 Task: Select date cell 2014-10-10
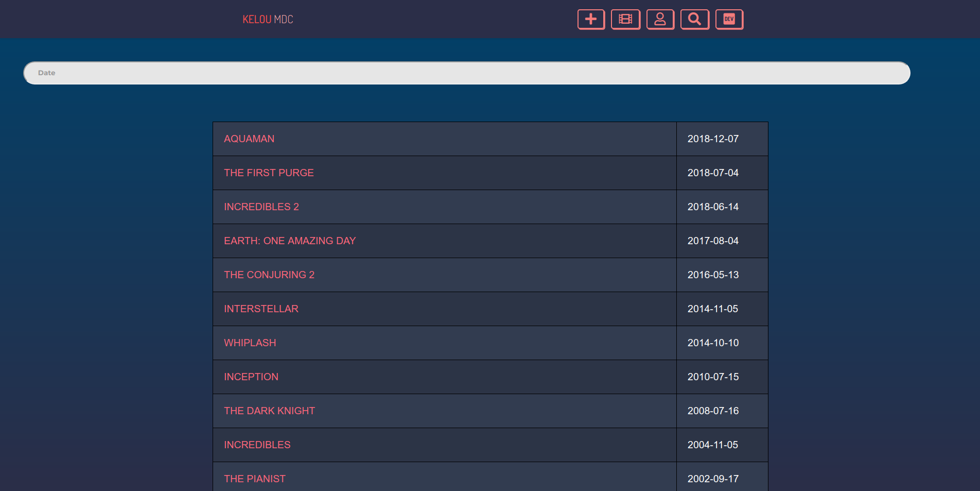(x=722, y=343)
